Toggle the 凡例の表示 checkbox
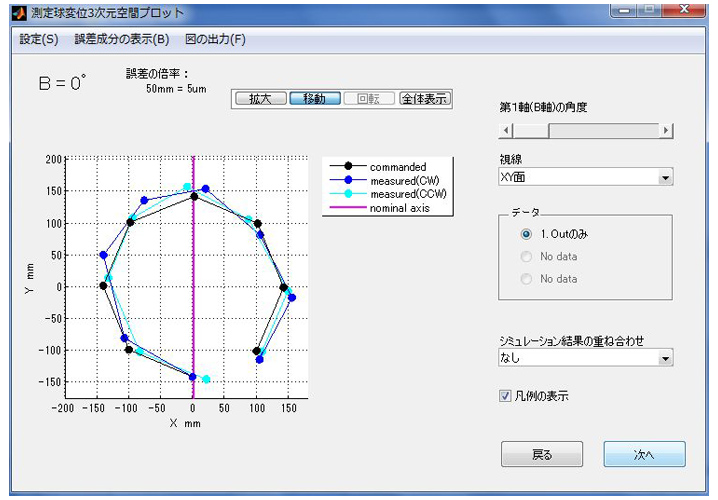The image size is (718, 500). click(x=505, y=396)
